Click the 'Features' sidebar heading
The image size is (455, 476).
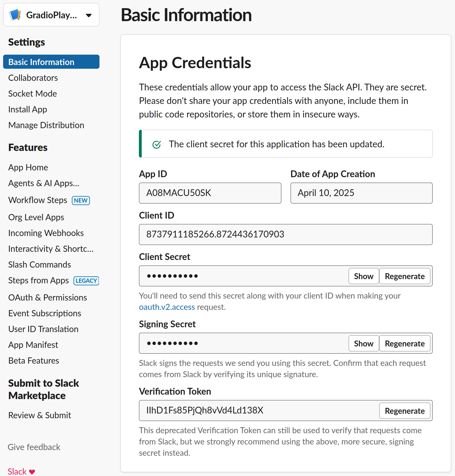[28, 147]
